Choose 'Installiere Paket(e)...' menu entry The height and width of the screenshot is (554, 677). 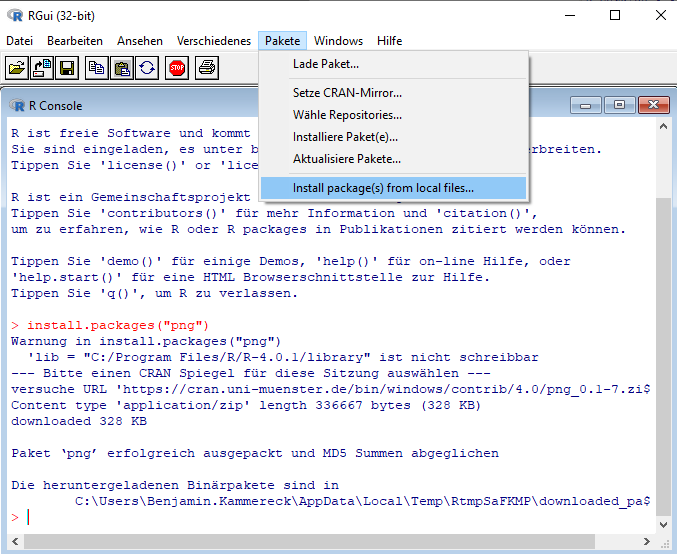point(345,137)
